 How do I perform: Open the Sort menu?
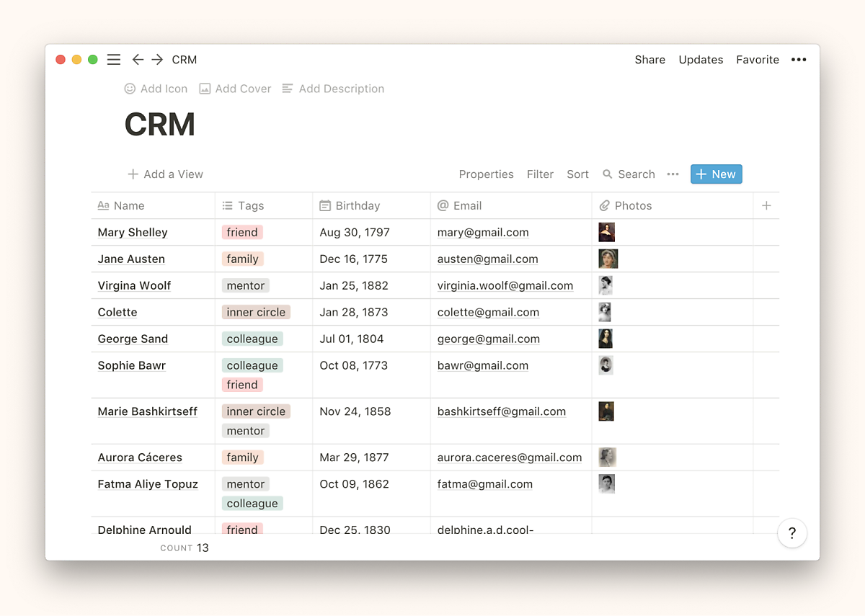(x=577, y=174)
